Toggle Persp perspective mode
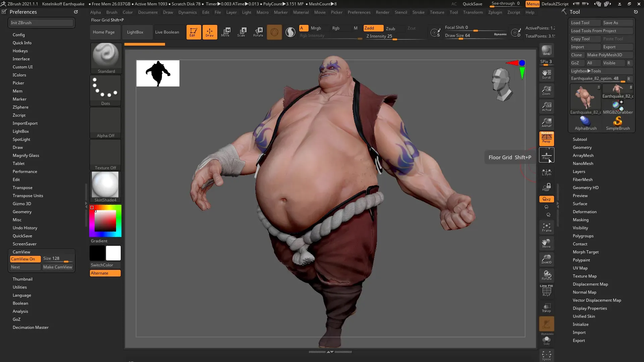This screenshot has height=362, width=644. point(546,138)
